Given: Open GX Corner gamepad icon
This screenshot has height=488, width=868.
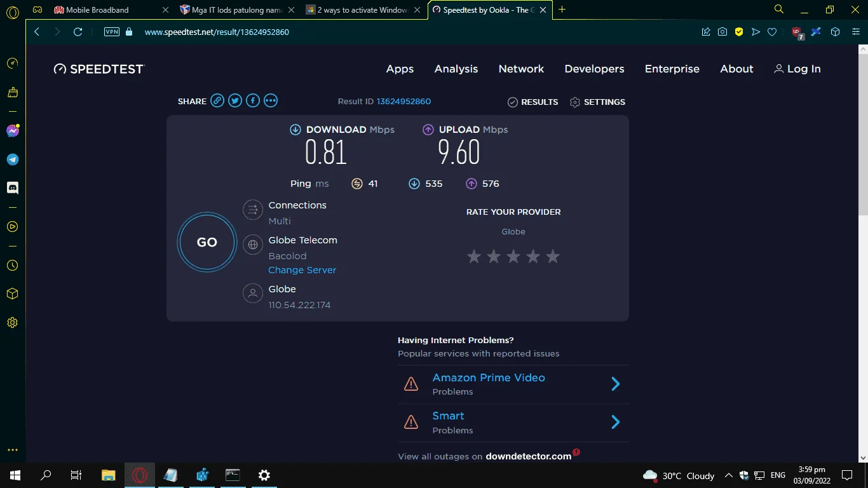Looking at the screenshot, I should 38,10.
